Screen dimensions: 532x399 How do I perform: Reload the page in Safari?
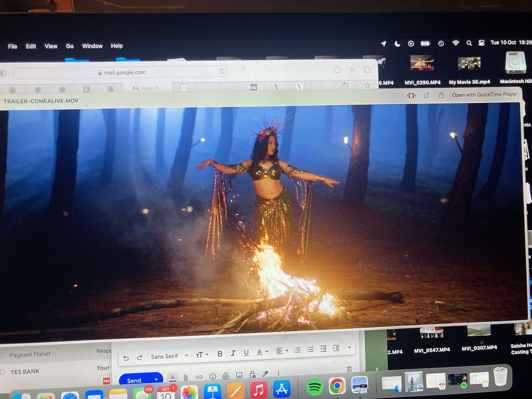pos(222,71)
